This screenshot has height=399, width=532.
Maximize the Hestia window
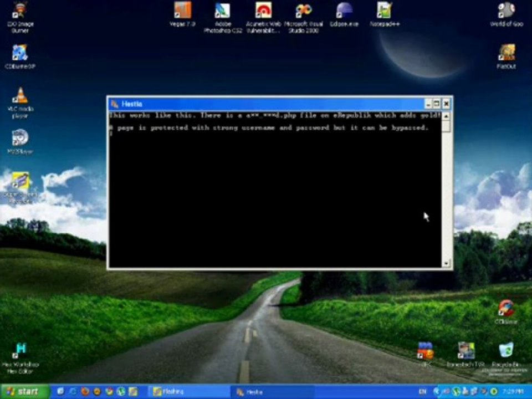pos(437,104)
